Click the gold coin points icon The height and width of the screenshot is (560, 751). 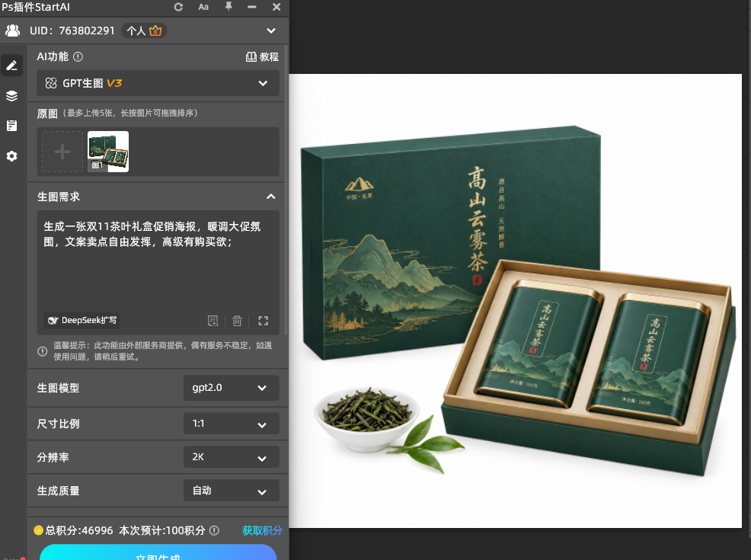[38, 530]
